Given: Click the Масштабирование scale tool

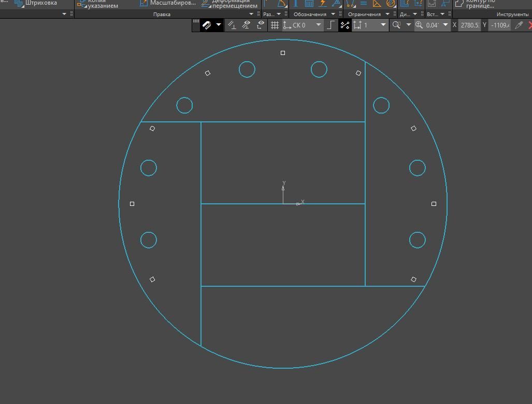Looking at the screenshot, I should pos(167,3).
